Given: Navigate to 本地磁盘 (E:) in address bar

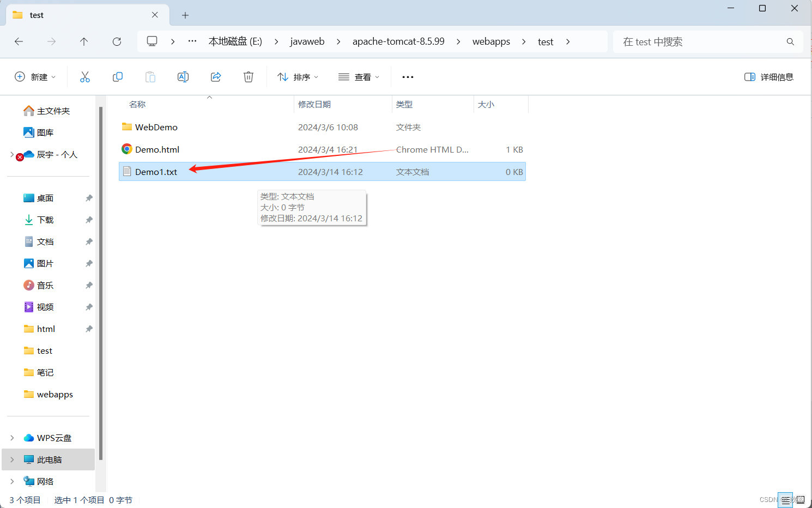Looking at the screenshot, I should pyautogui.click(x=235, y=41).
